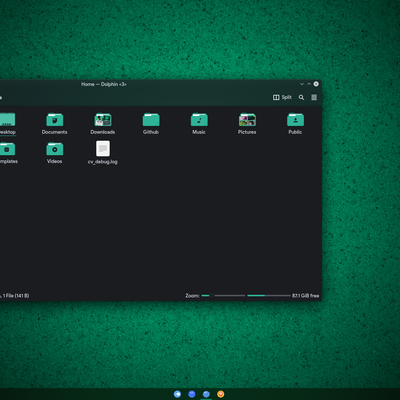Maximize the Dolphin window
Image resolution: width=400 pixels, height=400 pixels.
309,84
